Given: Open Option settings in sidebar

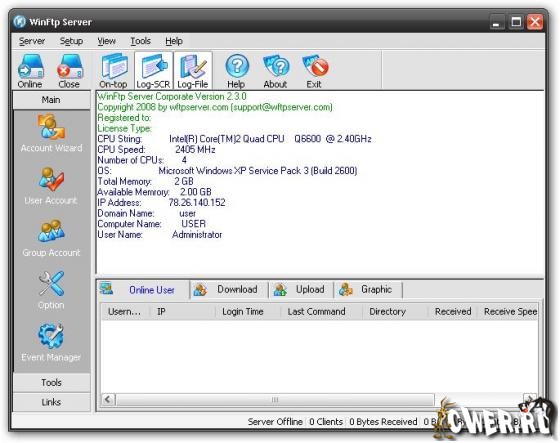Looking at the screenshot, I should (51, 290).
